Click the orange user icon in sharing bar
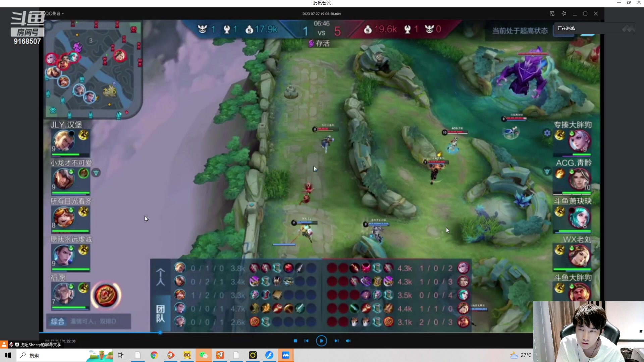 click(4, 344)
